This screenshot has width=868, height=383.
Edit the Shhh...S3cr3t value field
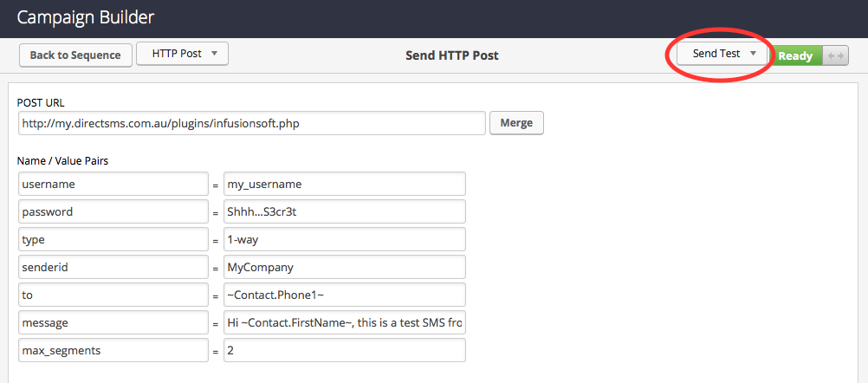coord(344,212)
